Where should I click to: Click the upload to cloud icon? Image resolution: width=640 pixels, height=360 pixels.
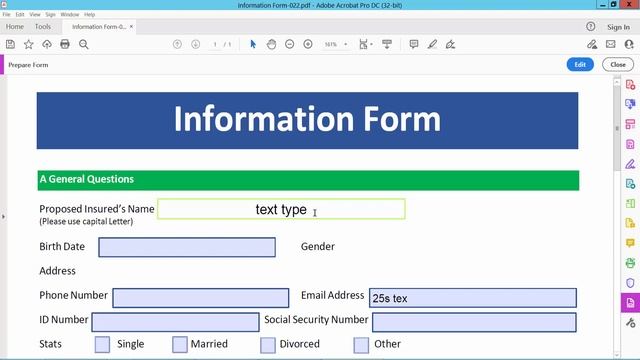[x=47, y=44]
